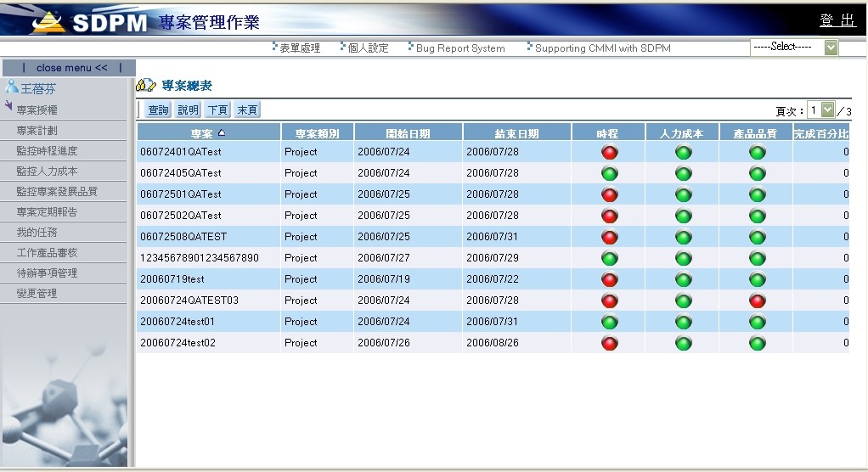
Task: Click user icon next to 王蓓芬
Action: coord(12,87)
